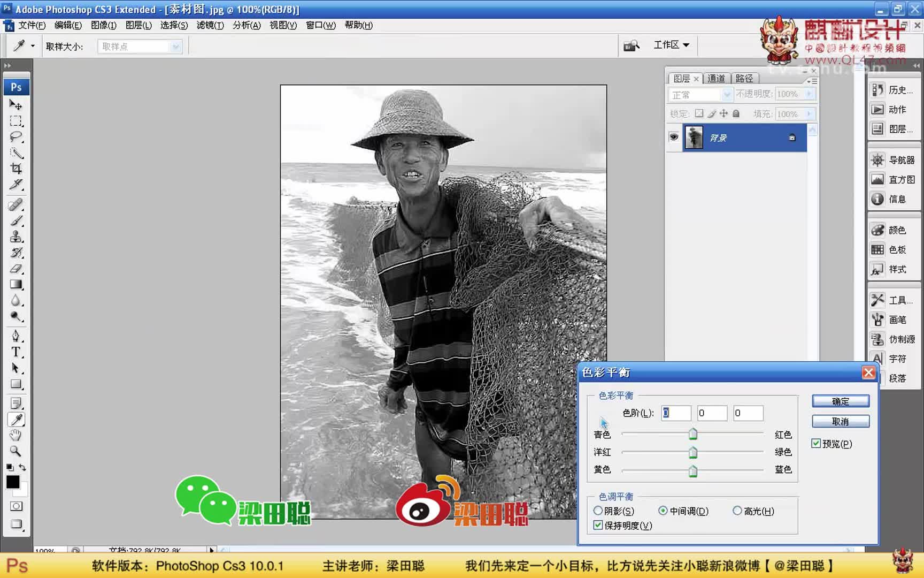Select the Crop tool
924x578 pixels.
coord(16,169)
